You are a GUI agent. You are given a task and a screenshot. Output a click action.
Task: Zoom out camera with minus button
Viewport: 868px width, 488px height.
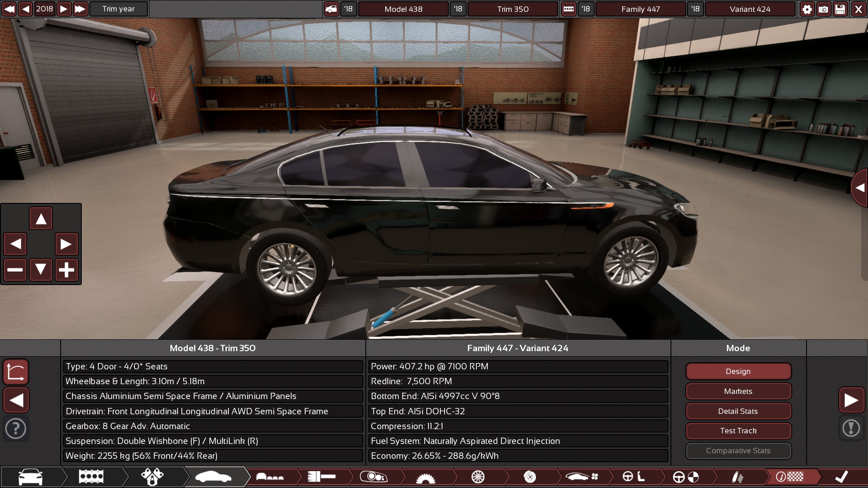15,269
